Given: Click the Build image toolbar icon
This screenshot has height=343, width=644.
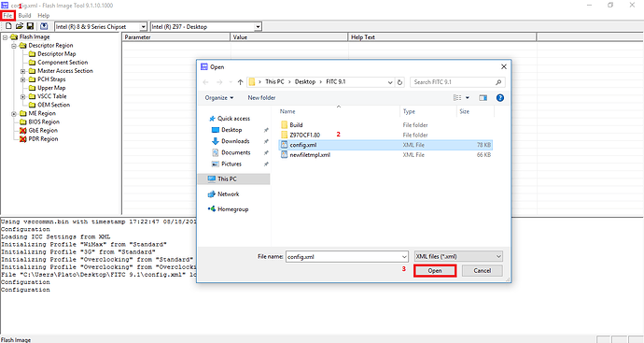Looking at the screenshot, I should click(x=44, y=26).
